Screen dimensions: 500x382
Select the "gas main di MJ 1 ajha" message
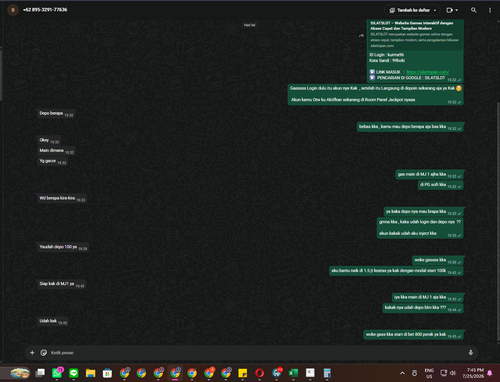click(x=429, y=175)
